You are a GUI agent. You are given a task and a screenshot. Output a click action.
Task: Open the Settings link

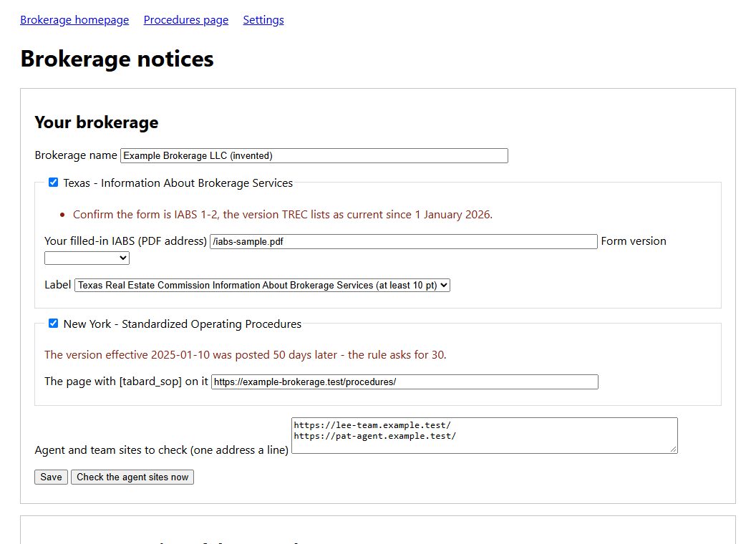pyautogui.click(x=263, y=20)
